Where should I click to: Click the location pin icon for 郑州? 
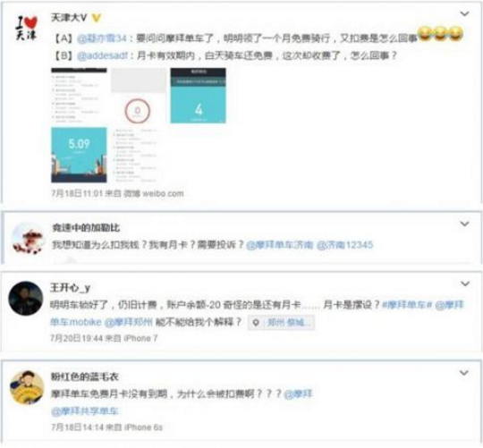point(256,323)
